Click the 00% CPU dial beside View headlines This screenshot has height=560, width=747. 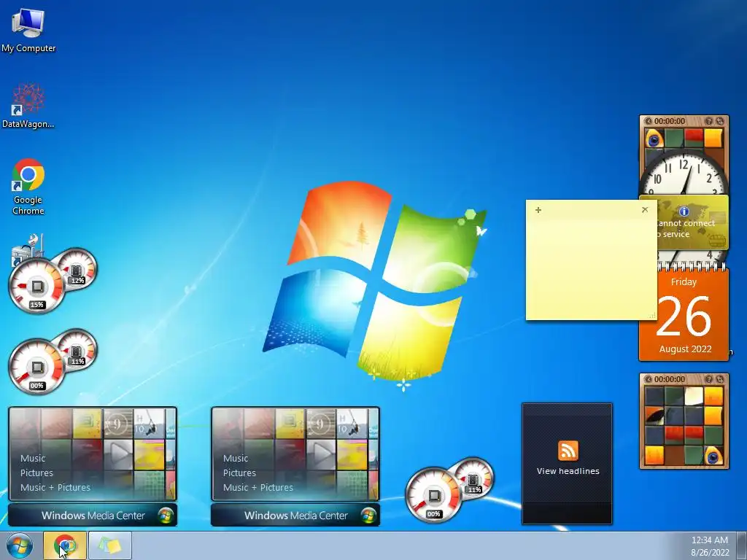click(x=433, y=496)
